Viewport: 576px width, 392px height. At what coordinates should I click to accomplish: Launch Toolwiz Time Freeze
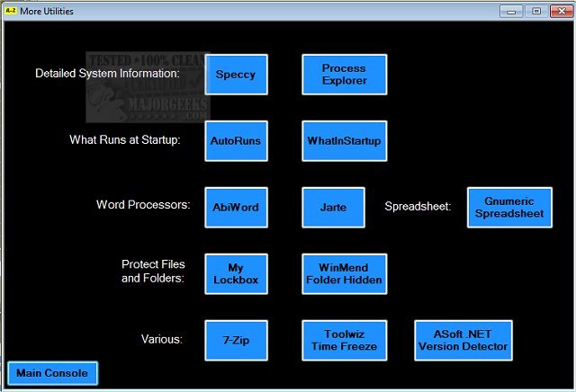click(344, 340)
